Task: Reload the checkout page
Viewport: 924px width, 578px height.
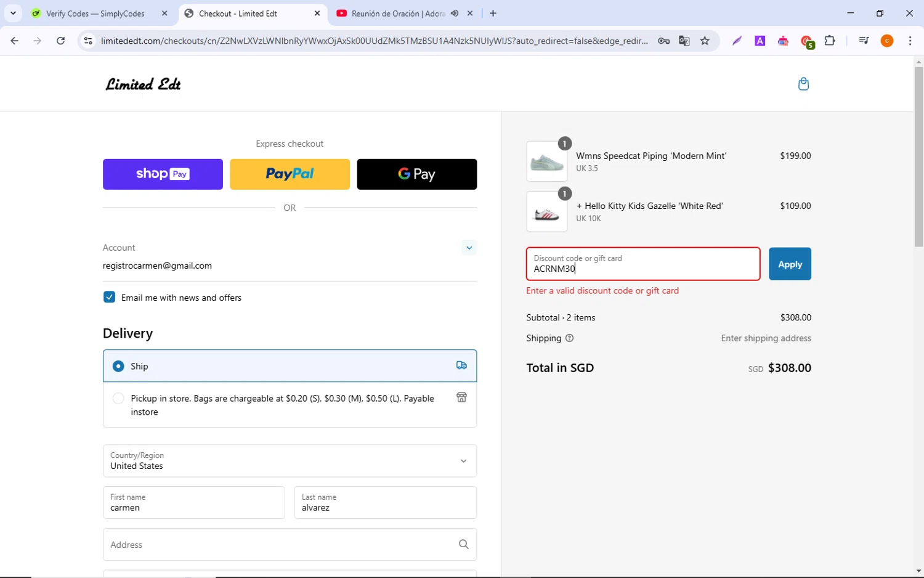Action: [60, 41]
